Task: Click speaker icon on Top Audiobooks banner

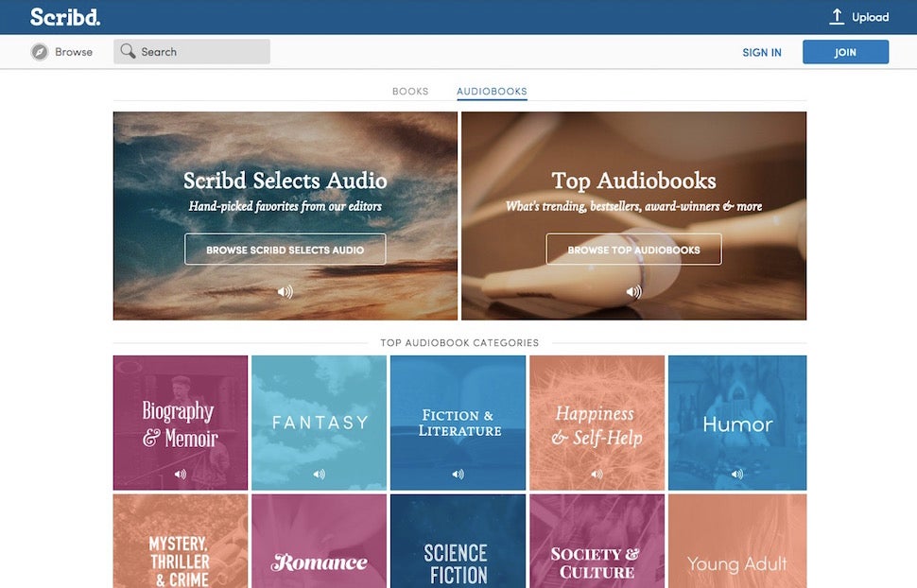Action: (x=634, y=291)
